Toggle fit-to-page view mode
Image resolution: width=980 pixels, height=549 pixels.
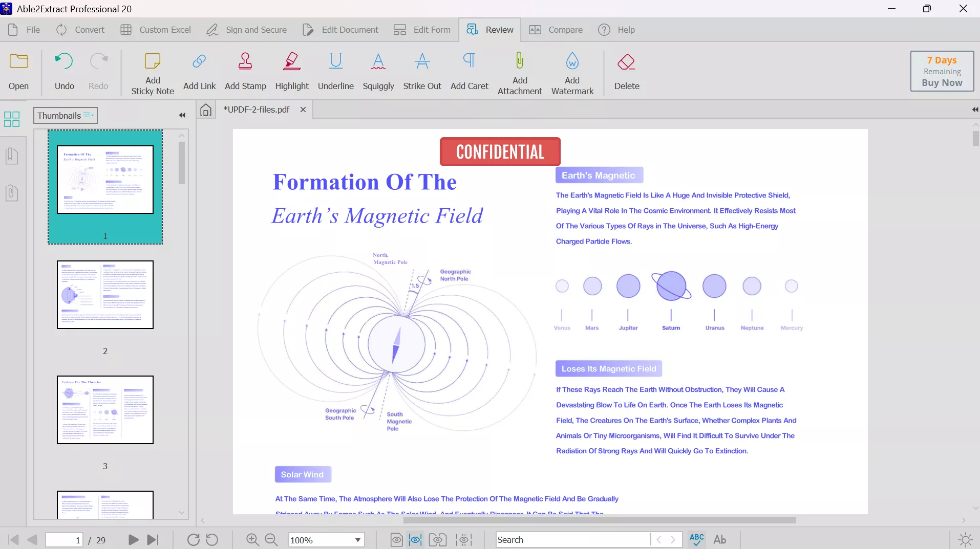396,539
